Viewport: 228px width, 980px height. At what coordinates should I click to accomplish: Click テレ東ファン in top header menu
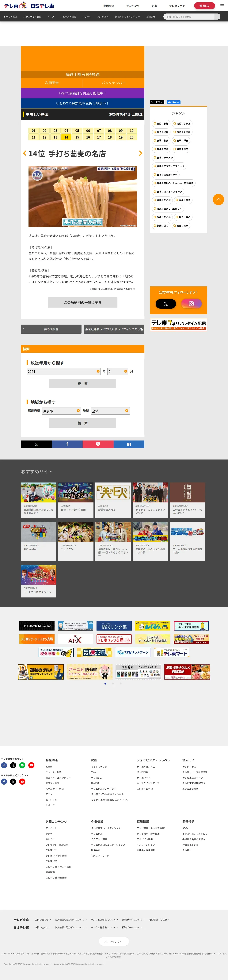click(177, 6)
